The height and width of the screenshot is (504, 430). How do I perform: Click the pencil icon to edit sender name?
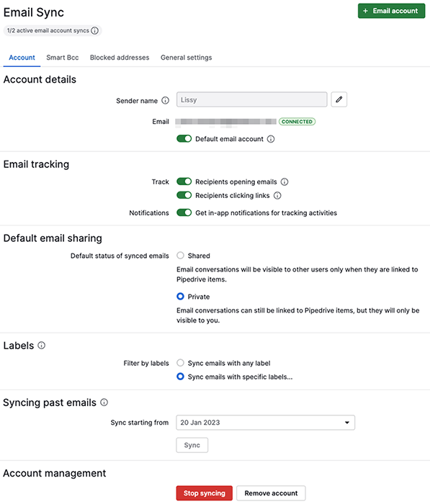(339, 99)
